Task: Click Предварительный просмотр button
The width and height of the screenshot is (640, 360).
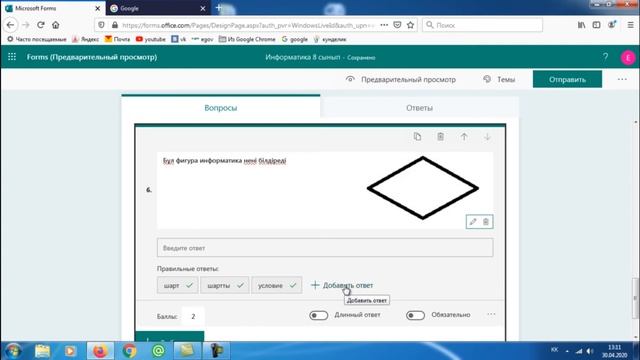Action: [400, 80]
